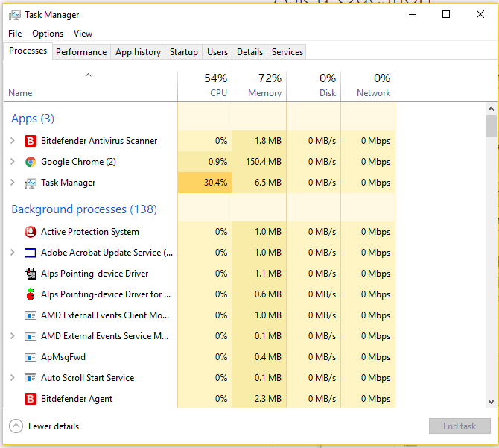
Task: Click the Active Protection System icon
Action: [x=31, y=232]
